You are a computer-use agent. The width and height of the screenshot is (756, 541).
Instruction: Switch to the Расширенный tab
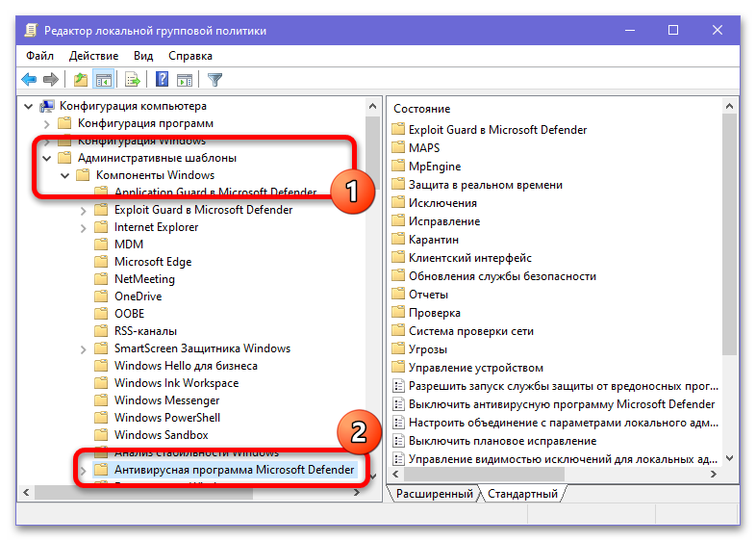[x=434, y=494]
